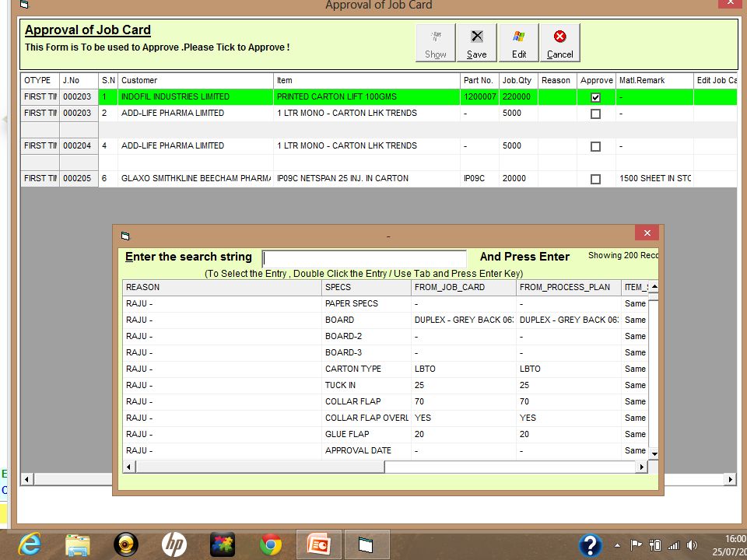The width and height of the screenshot is (747, 560).
Task: Click 1500 SHEET IN STC remark cell
Action: [654, 179]
